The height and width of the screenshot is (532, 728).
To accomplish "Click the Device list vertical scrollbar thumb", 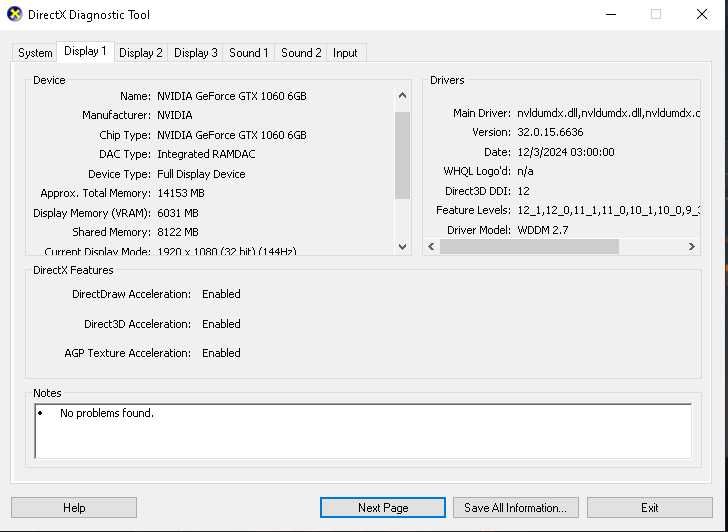I will coord(403,155).
